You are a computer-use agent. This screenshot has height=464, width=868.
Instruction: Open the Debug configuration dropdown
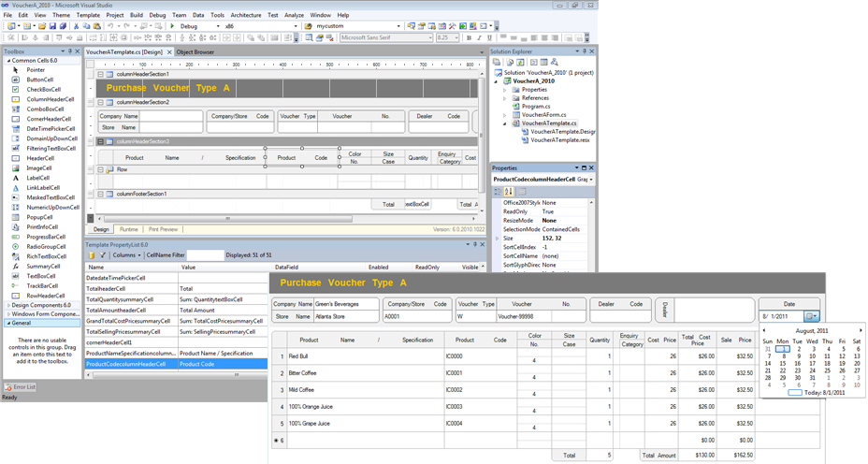tap(217, 26)
